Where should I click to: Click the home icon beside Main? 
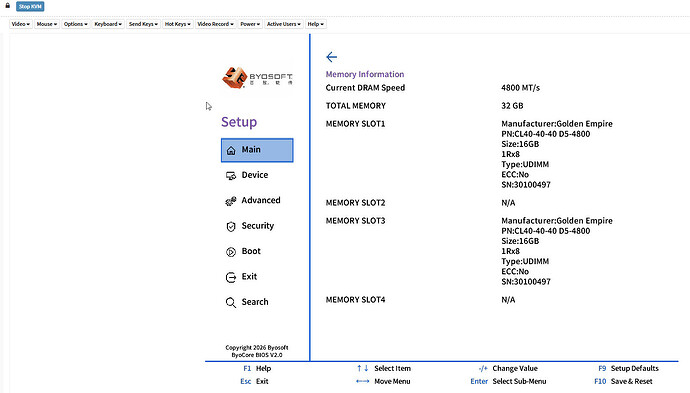[x=231, y=151]
